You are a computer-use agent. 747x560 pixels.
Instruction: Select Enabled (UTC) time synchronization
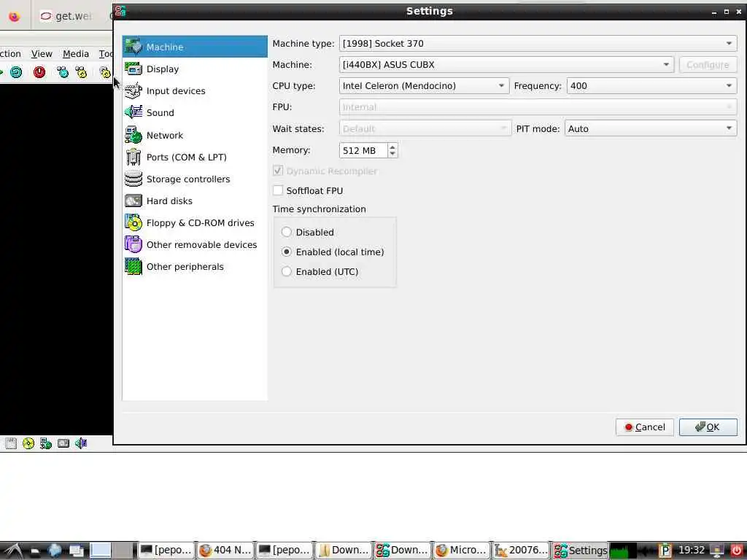[x=286, y=271]
